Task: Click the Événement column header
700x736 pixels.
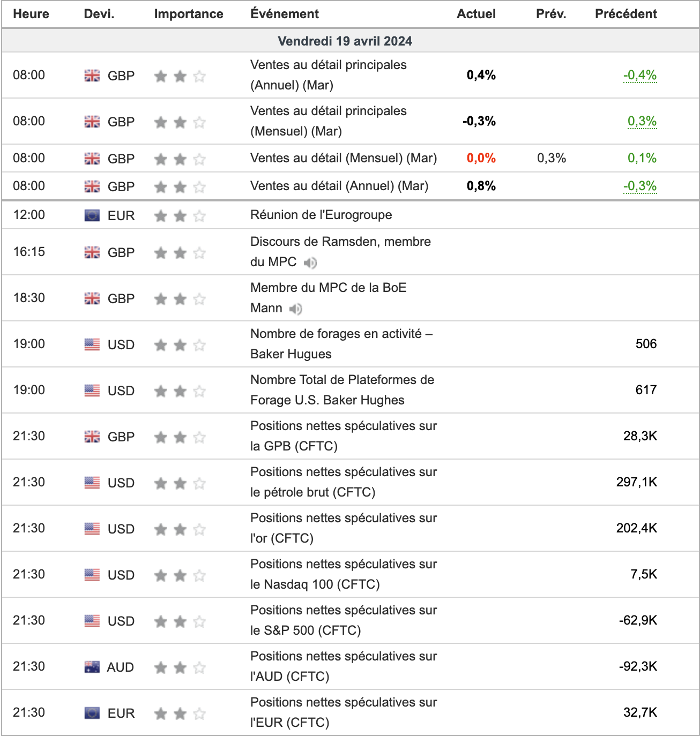Action: coord(285,14)
